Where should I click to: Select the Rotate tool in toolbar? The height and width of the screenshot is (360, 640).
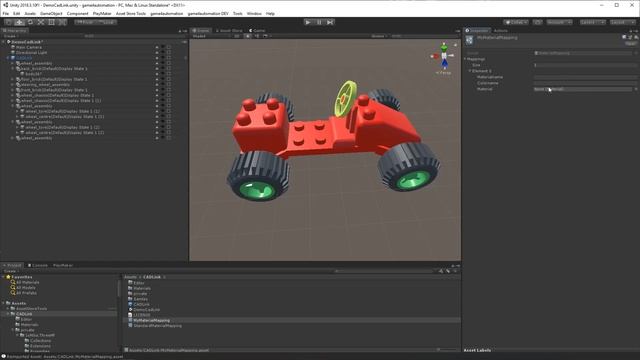(30, 22)
